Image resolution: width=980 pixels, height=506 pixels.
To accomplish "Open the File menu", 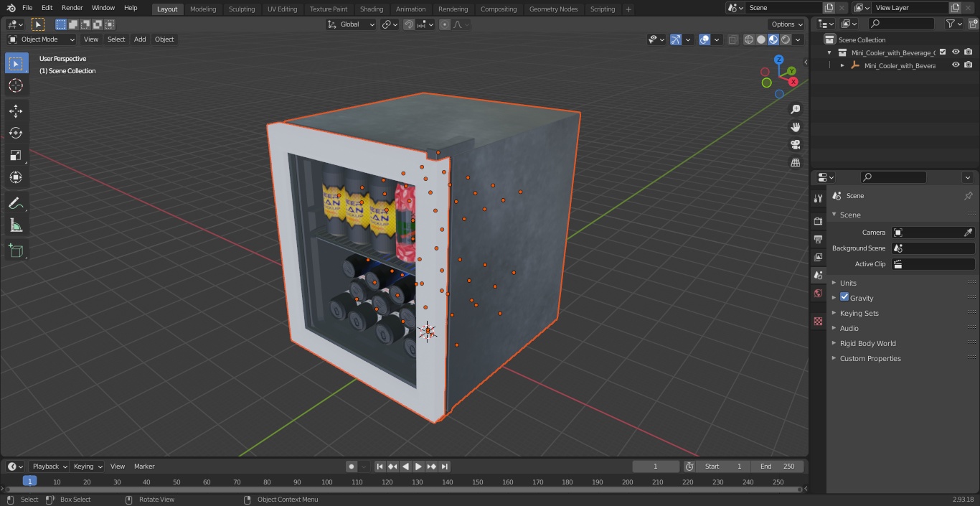I will [27, 8].
